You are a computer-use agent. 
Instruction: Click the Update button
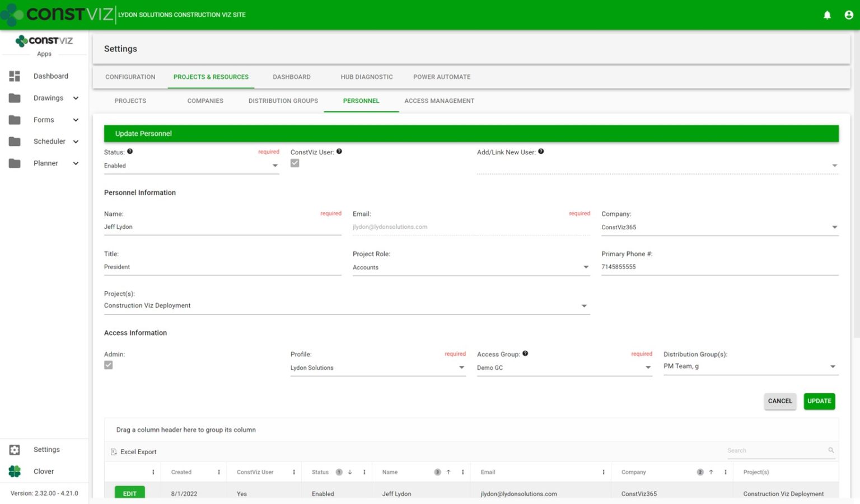(819, 401)
